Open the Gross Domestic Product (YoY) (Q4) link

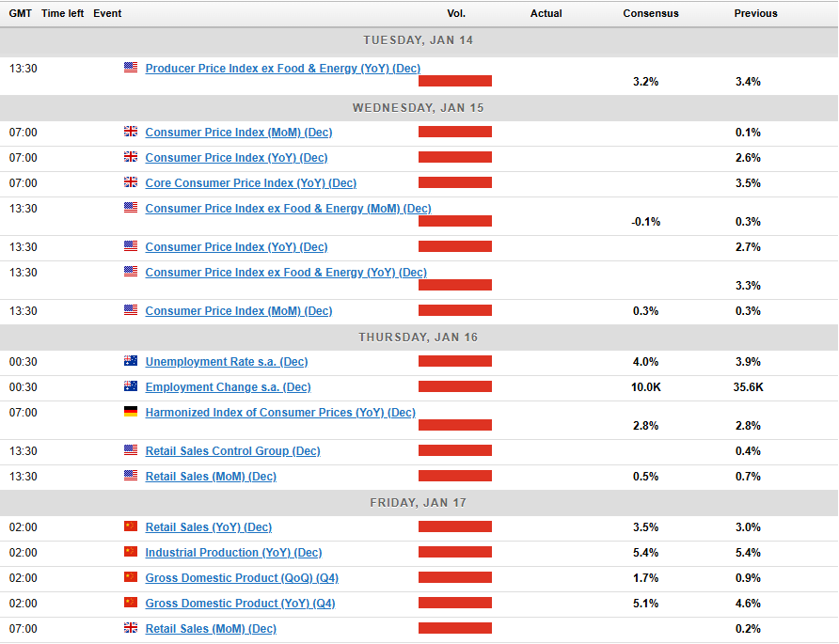(240, 604)
